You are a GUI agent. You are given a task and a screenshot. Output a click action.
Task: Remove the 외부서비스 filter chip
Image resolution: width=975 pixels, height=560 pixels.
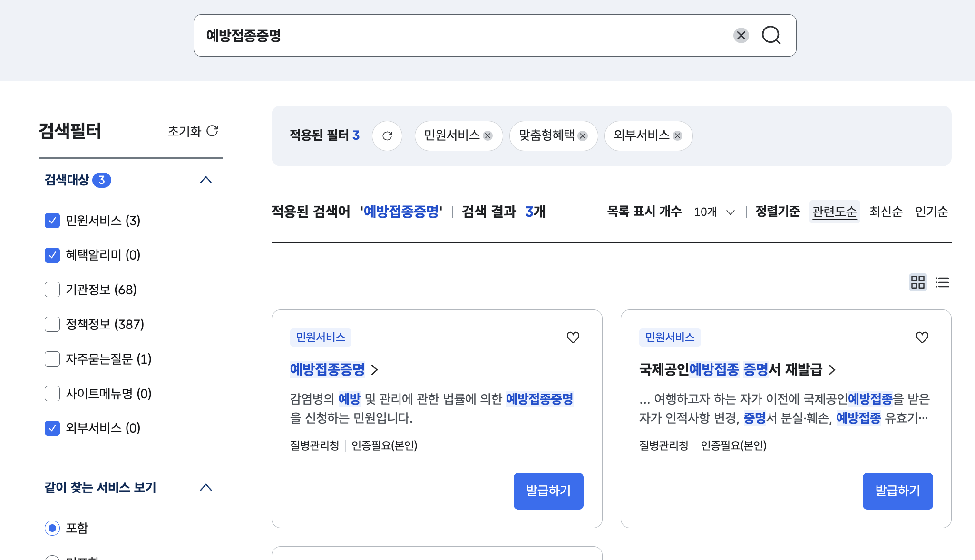[x=678, y=136]
